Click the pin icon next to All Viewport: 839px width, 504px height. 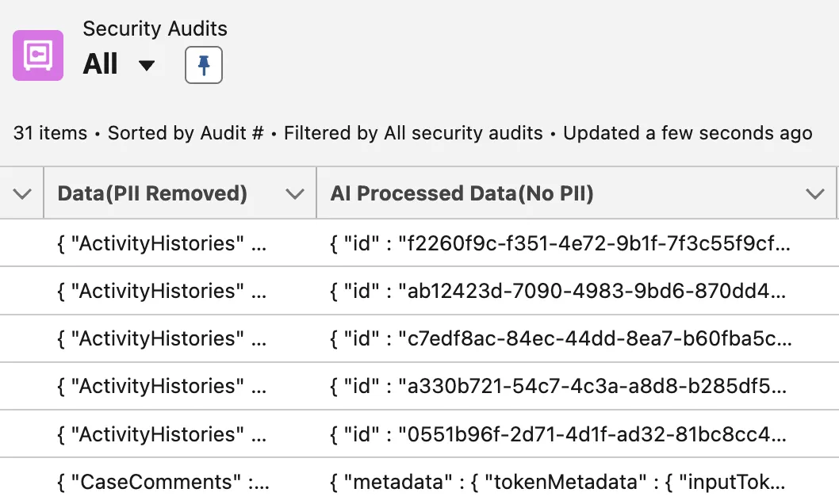click(203, 65)
